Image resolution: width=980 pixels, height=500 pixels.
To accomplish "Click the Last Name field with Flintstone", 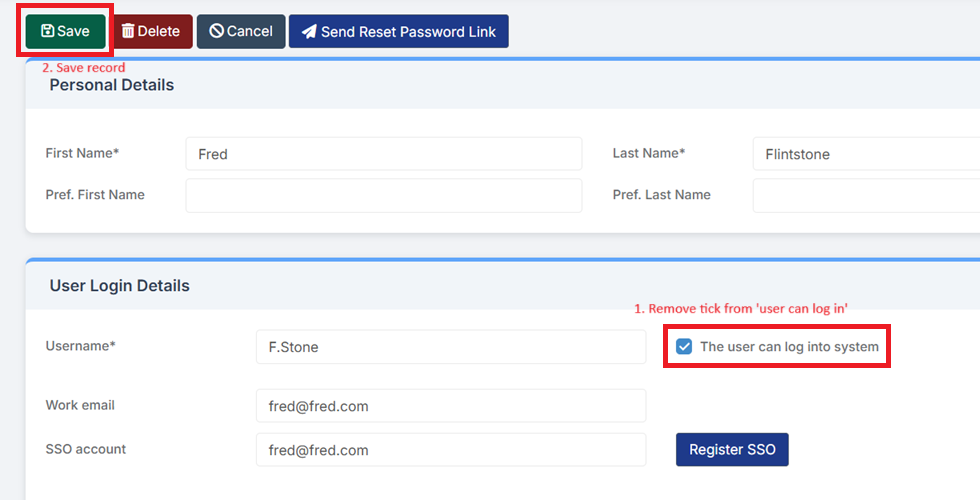I will [865, 154].
